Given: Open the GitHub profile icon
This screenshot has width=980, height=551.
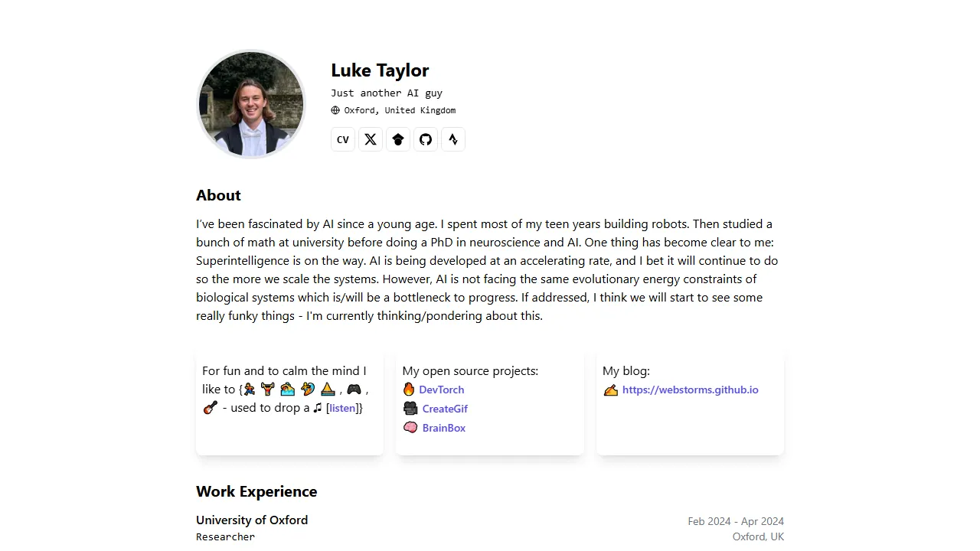Looking at the screenshot, I should [x=426, y=139].
